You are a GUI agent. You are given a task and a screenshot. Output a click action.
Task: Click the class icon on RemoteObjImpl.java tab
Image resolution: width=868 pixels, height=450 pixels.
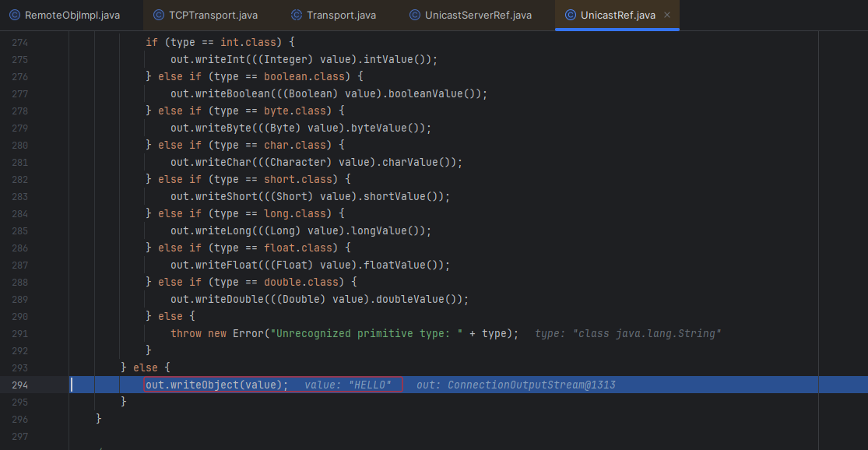[x=15, y=15]
